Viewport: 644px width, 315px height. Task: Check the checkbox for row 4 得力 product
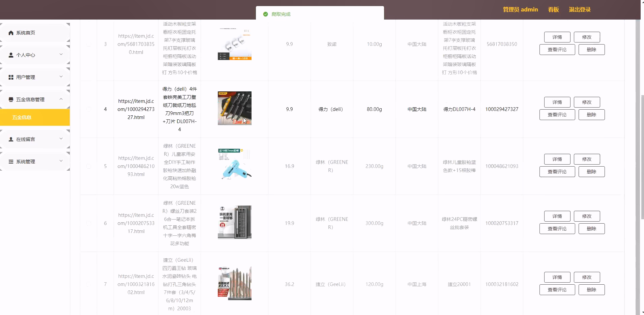point(89,109)
